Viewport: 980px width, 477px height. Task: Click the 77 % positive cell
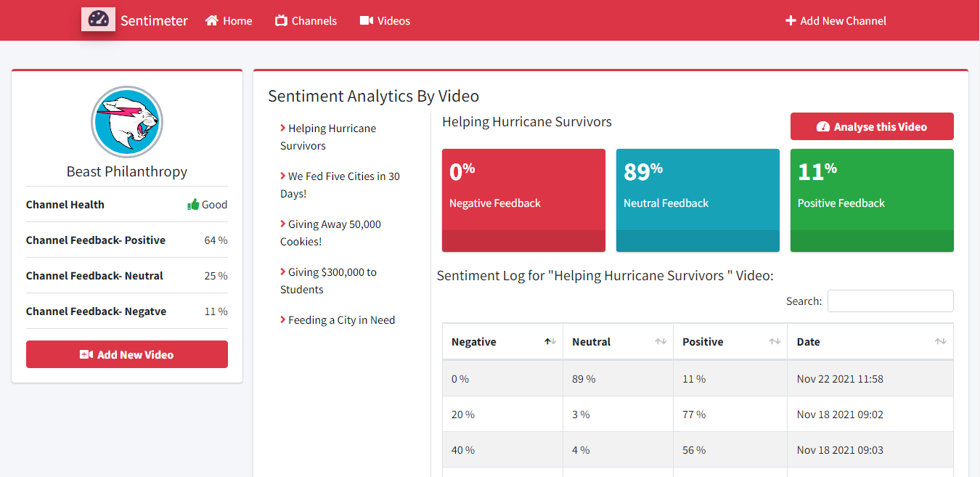point(730,415)
